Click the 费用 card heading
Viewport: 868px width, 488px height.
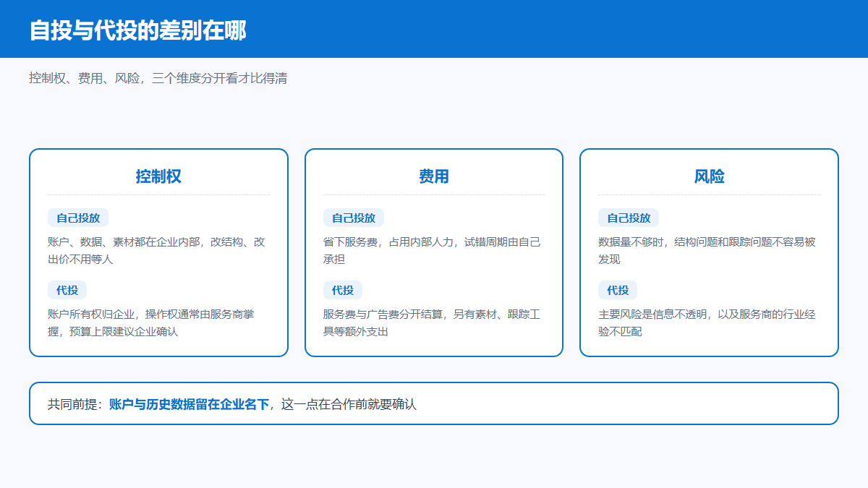click(434, 176)
